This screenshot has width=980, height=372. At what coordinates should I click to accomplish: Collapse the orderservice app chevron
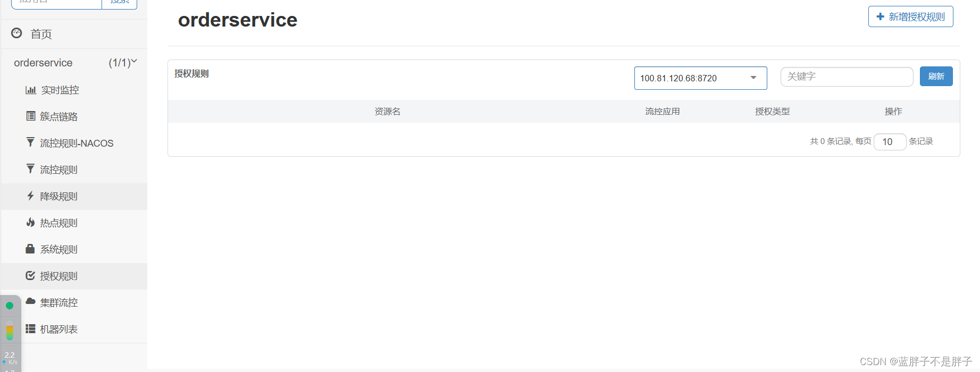(134, 62)
